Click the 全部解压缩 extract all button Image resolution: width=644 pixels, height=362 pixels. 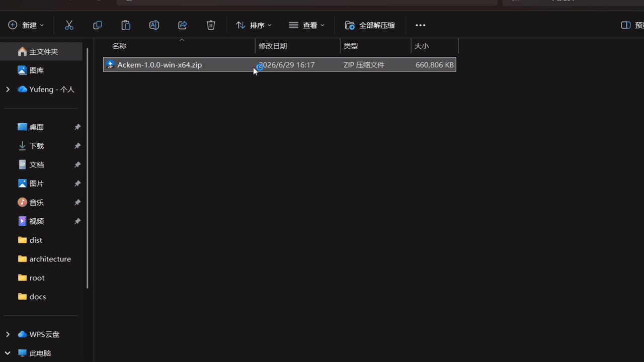pos(370,25)
